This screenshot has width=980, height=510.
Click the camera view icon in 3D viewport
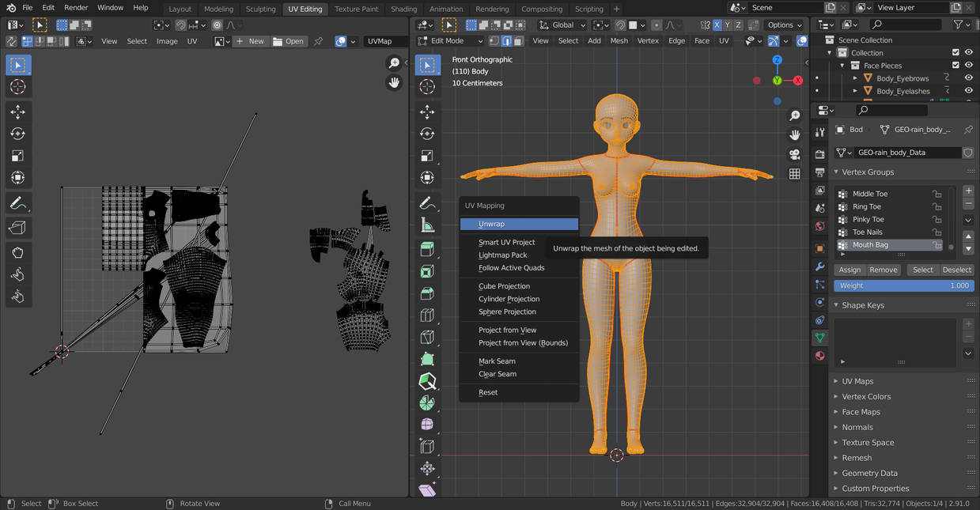coord(795,154)
